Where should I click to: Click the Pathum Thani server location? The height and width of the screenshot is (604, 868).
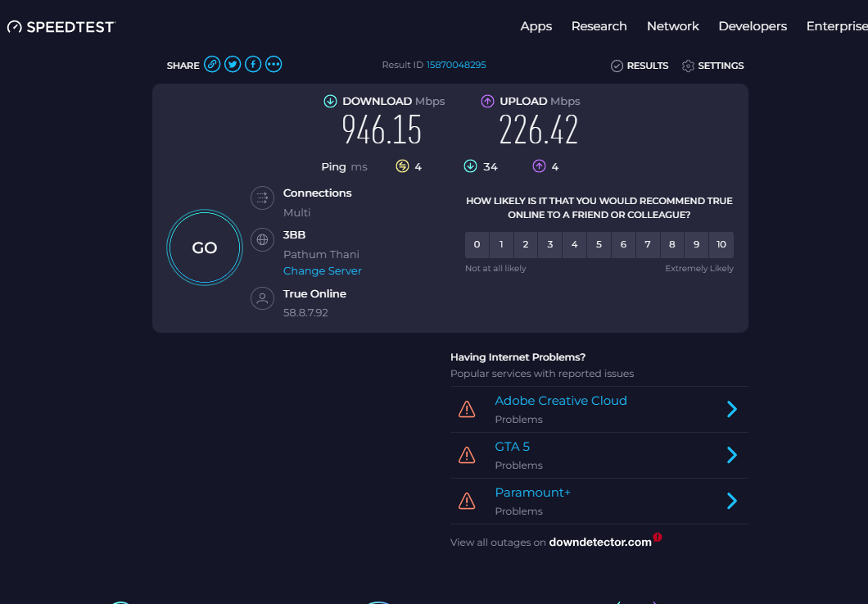(321, 254)
